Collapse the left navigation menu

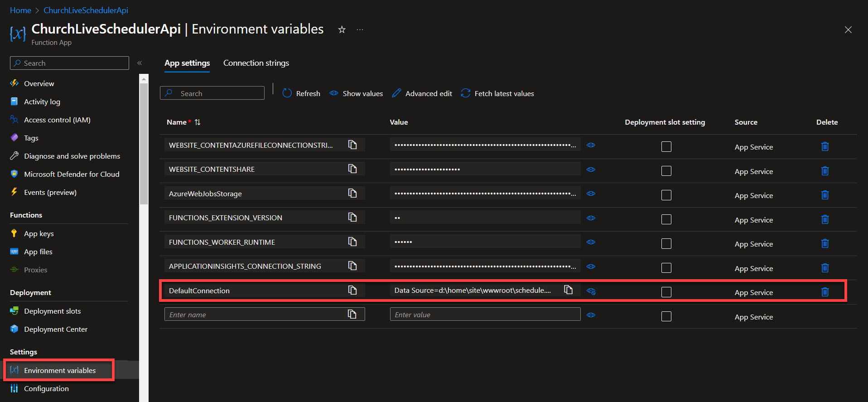click(x=140, y=63)
